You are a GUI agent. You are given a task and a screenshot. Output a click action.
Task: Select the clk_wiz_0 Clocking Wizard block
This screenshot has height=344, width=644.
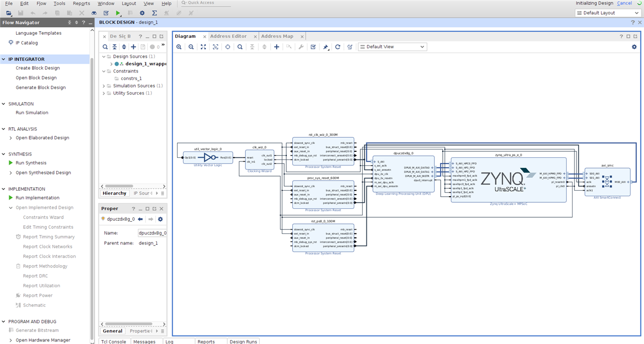tap(260, 159)
